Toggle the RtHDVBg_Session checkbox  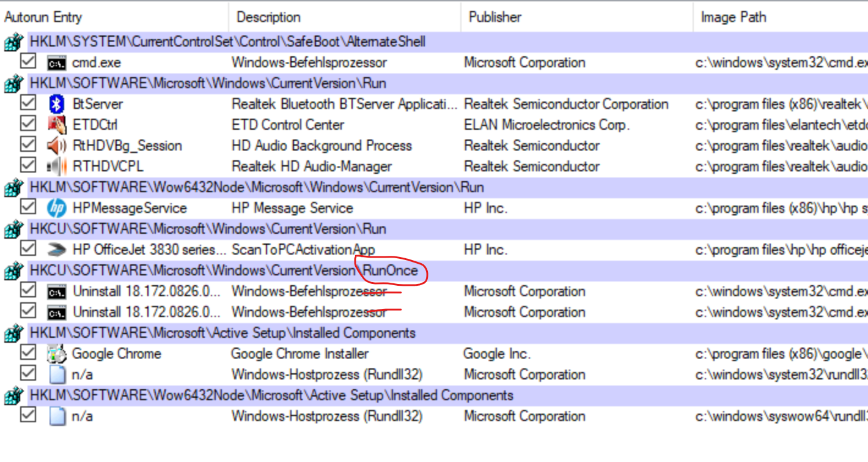28,144
